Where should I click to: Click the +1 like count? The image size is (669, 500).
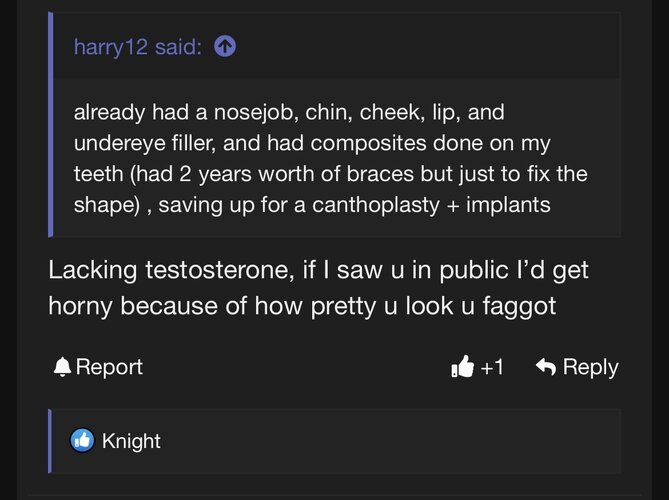[x=492, y=367]
